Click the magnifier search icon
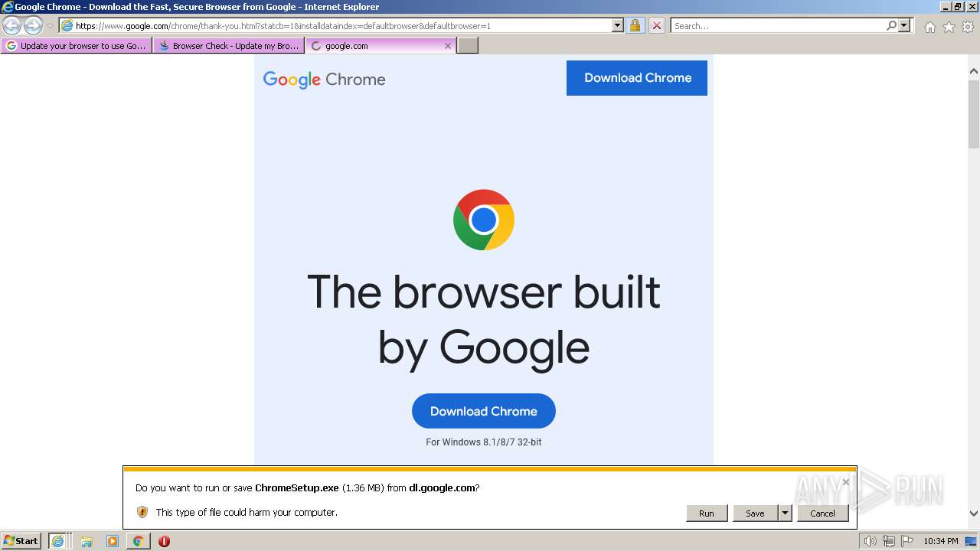The width and height of the screenshot is (980, 551). pyautogui.click(x=891, y=25)
